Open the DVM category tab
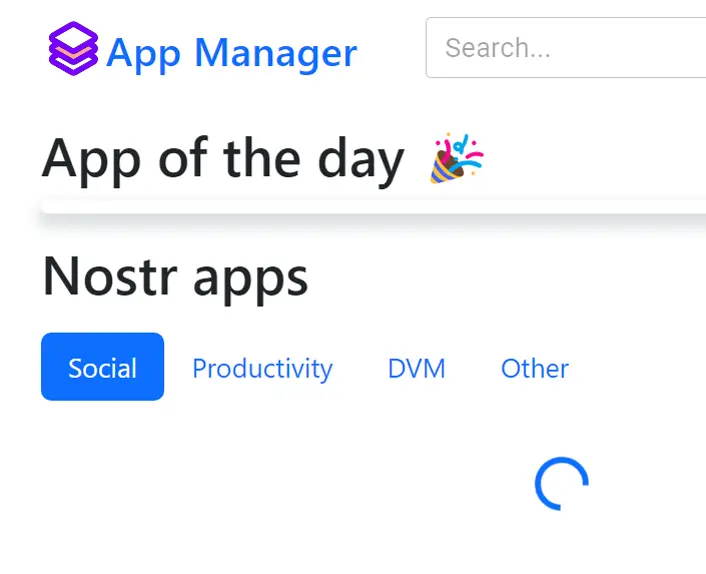Screen dimensions: 706x574 pos(416,368)
